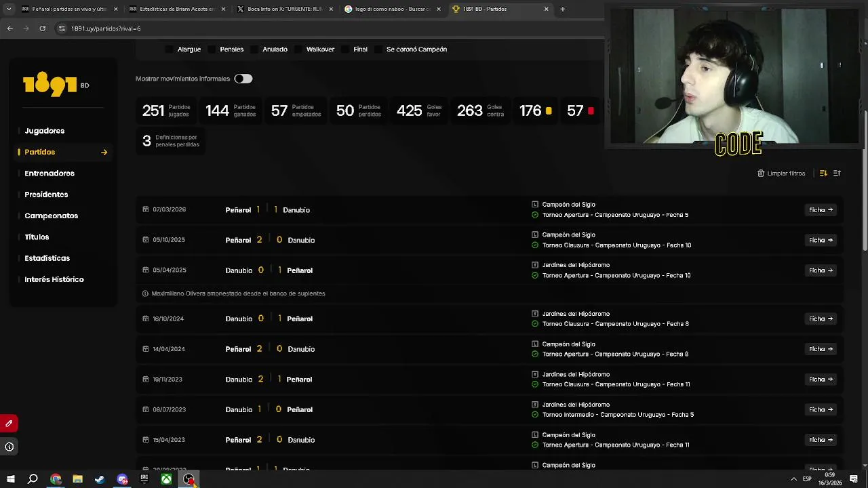This screenshot has height=488, width=868.
Task: Click check-circle icon beside Apertura Fecha 5
Action: tap(535, 215)
